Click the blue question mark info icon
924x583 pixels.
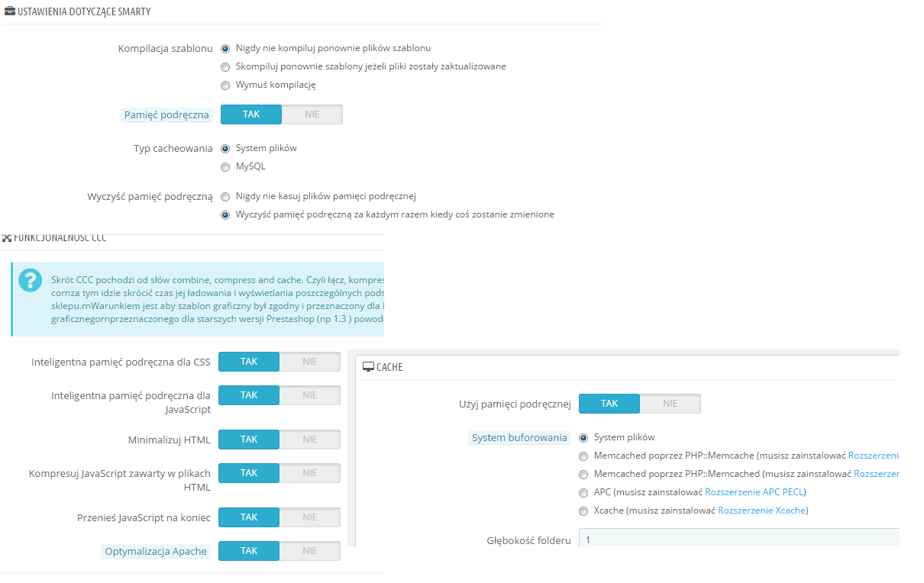(x=30, y=280)
